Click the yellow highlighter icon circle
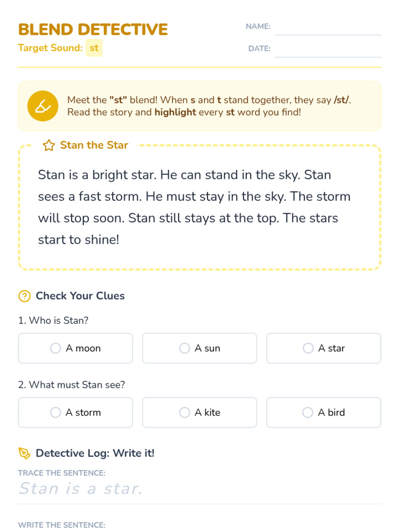The height and width of the screenshot is (532, 399). pos(43,106)
